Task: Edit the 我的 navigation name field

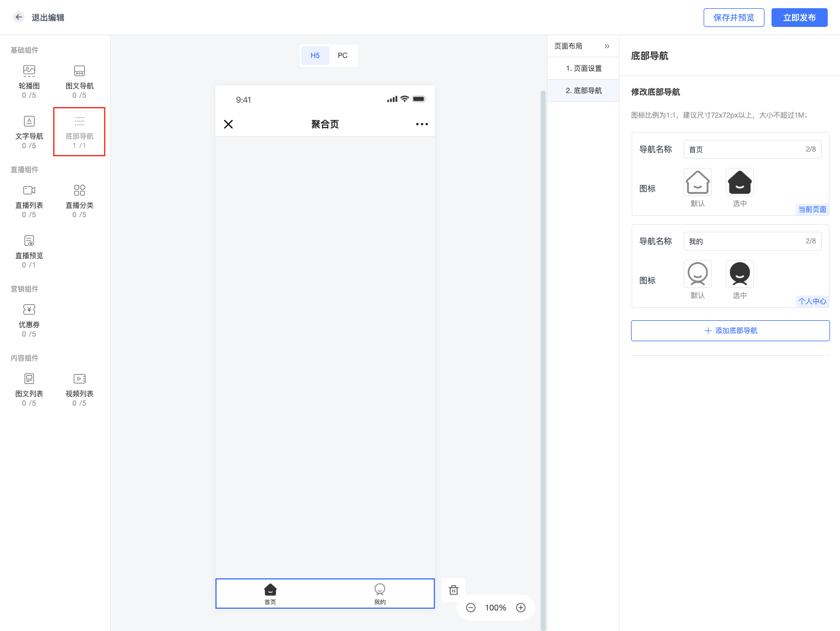Action: (753, 241)
